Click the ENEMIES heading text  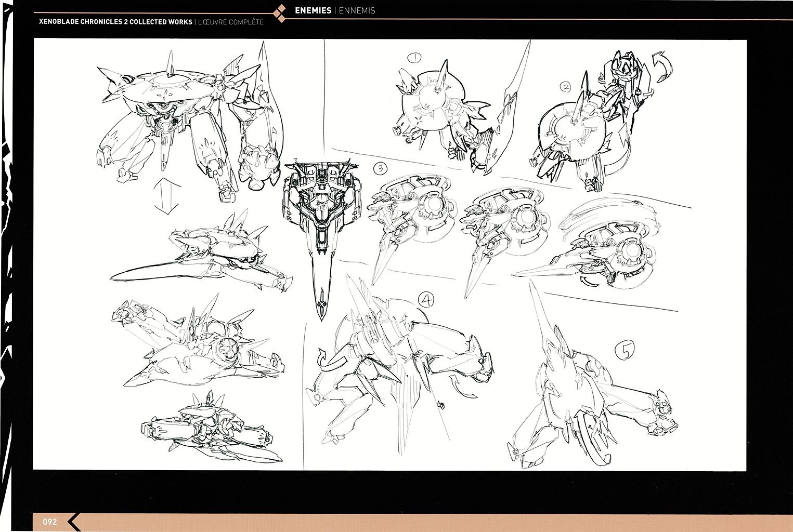(313, 10)
